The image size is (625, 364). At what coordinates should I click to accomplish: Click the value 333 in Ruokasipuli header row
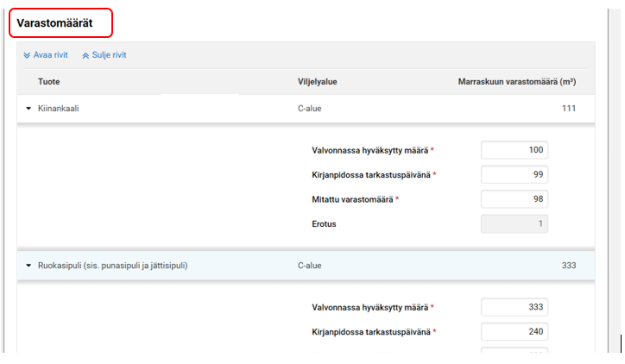pyautogui.click(x=569, y=265)
